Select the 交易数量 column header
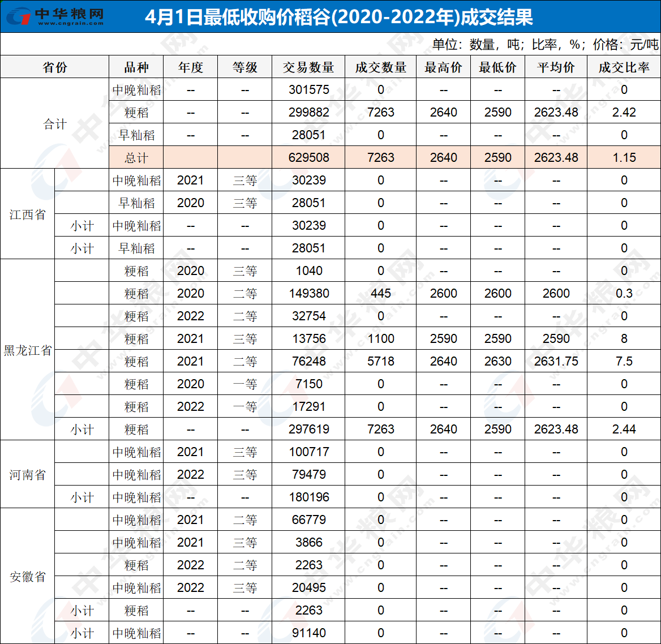 point(307,67)
